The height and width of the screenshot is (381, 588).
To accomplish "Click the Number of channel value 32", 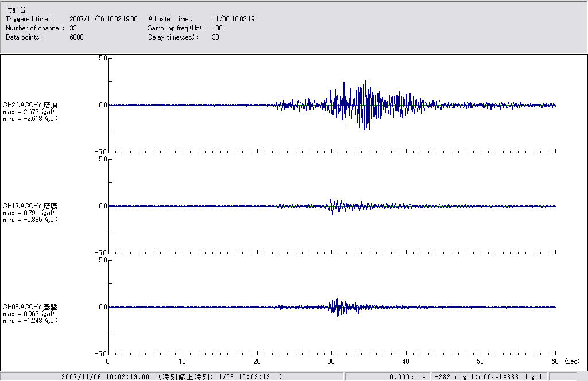I will (73, 28).
